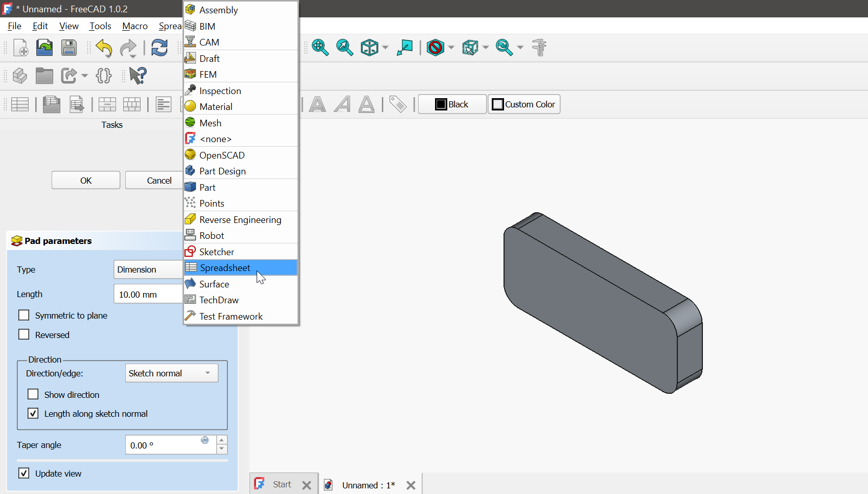Close the Start tab
This screenshot has height=494, width=868.
(307, 485)
